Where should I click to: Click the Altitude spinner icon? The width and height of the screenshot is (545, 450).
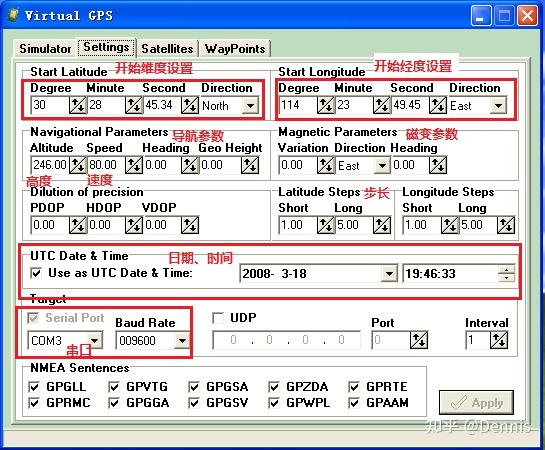(78, 165)
